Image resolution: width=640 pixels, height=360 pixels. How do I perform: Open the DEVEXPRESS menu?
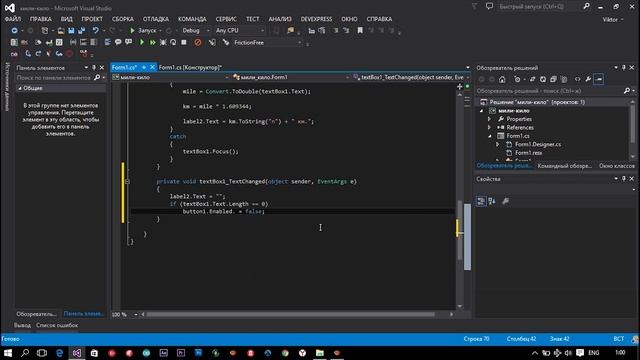(316, 19)
